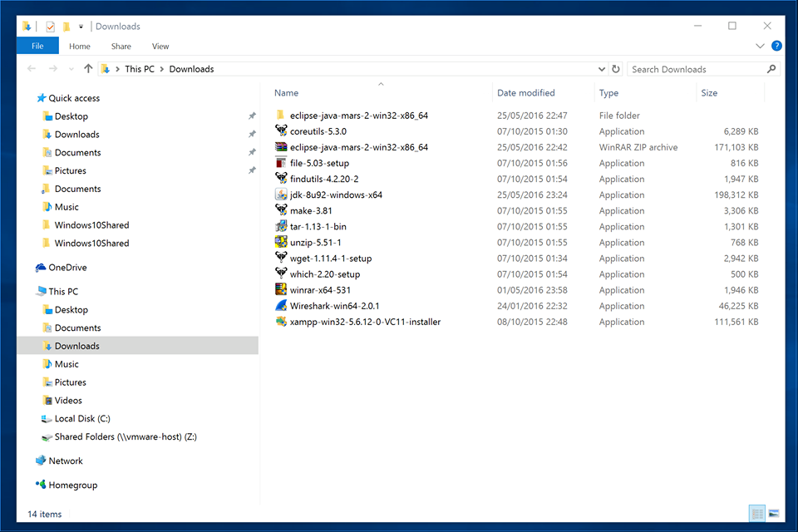Click the 24/01/2016 22:32 date cell
The width and height of the screenshot is (798, 532).
tap(532, 307)
